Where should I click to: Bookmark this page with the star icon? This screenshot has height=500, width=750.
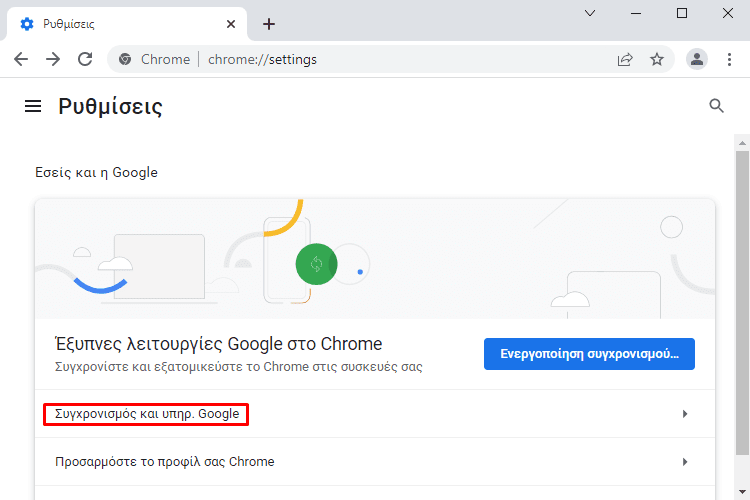pos(657,59)
